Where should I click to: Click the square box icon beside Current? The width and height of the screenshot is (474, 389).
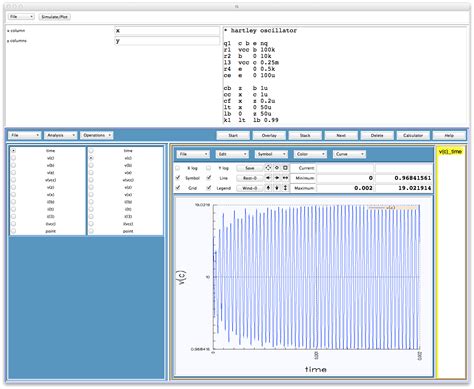285,168
